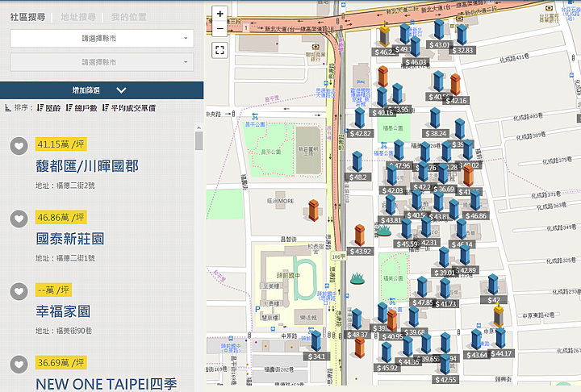Select the $44.17 building marker
Image resolution: width=581 pixels, height=392 pixels.
(x=500, y=337)
